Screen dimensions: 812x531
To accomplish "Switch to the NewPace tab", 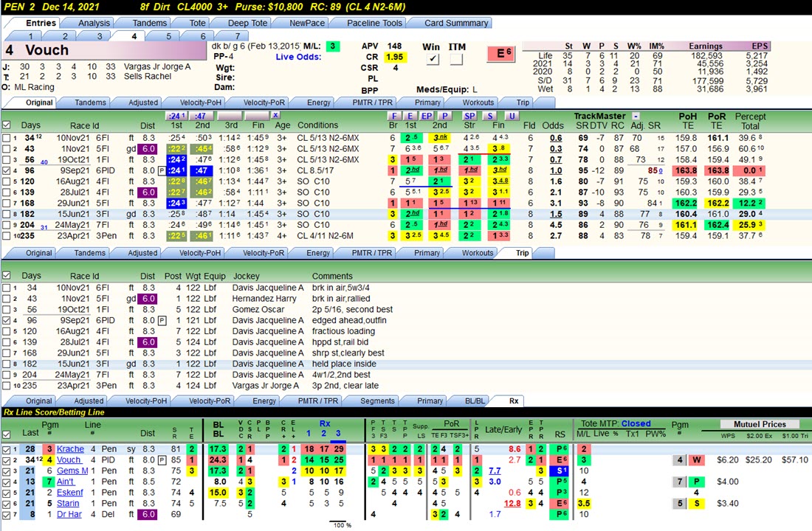I will (x=307, y=23).
